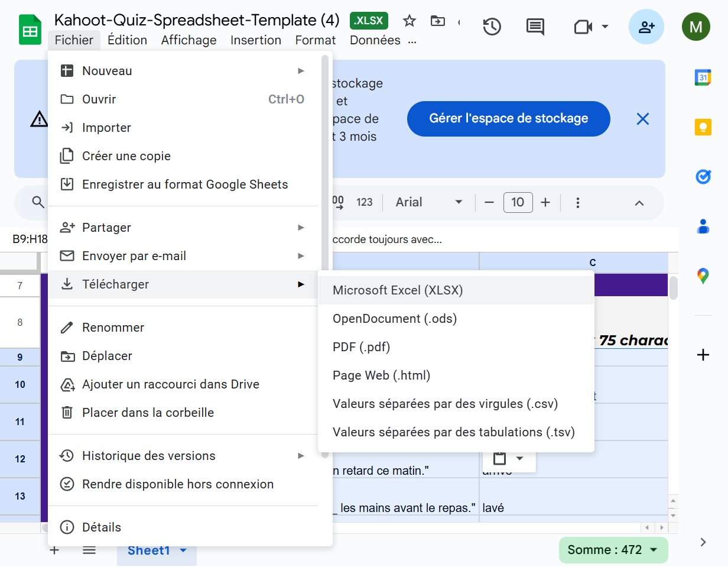Click the plus to get add-ons
Image resolution: width=728 pixels, height=567 pixels.
click(703, 355)
